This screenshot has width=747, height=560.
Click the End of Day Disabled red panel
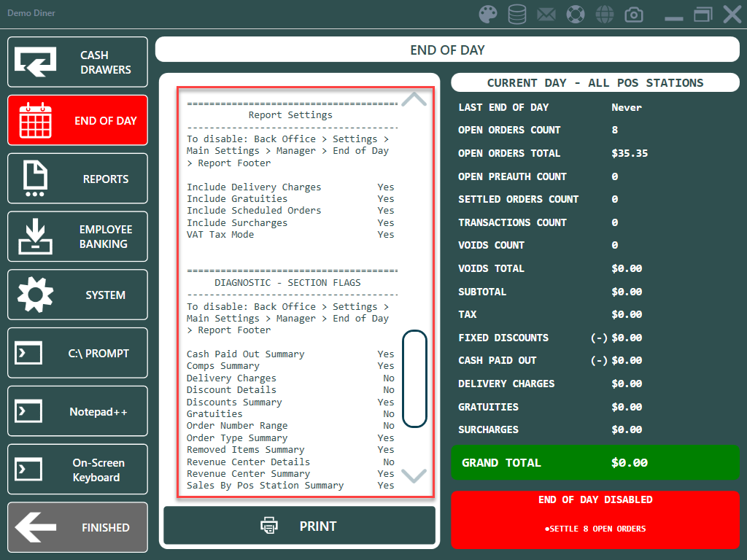(x=595, y=519)
